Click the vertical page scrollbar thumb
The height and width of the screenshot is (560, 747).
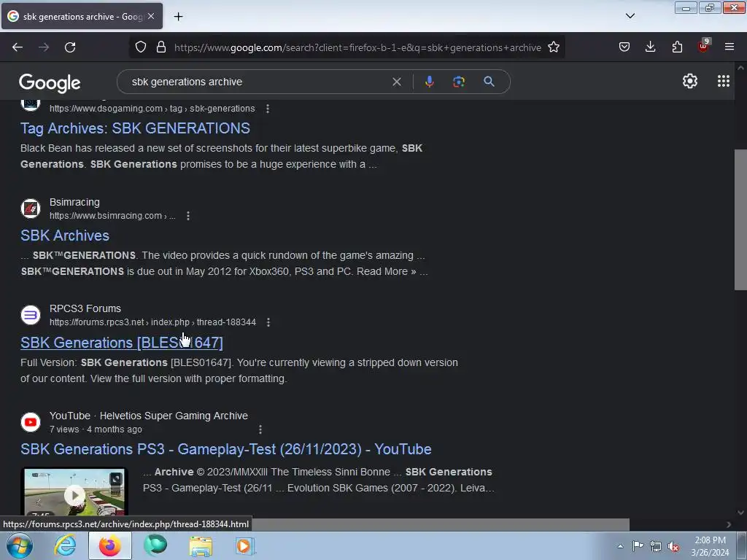click(x=740, y=219)
